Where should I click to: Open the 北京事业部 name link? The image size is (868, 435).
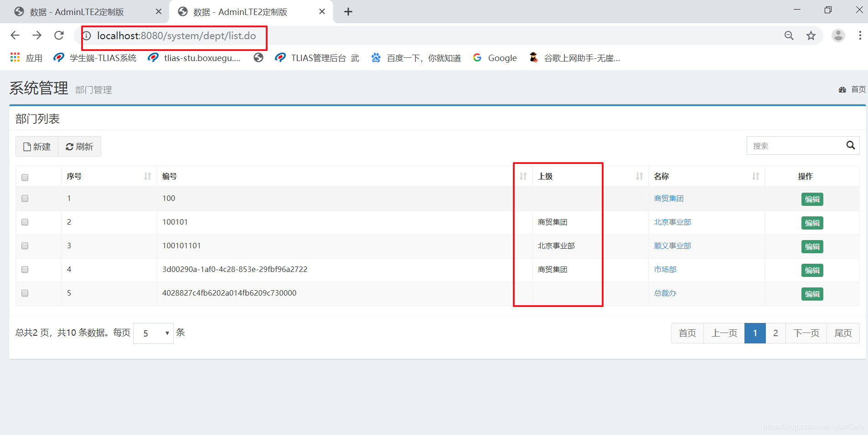672,222
